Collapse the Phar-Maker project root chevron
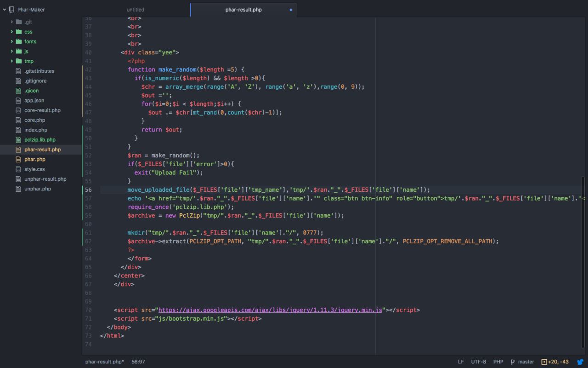 [x=4, y=10]
